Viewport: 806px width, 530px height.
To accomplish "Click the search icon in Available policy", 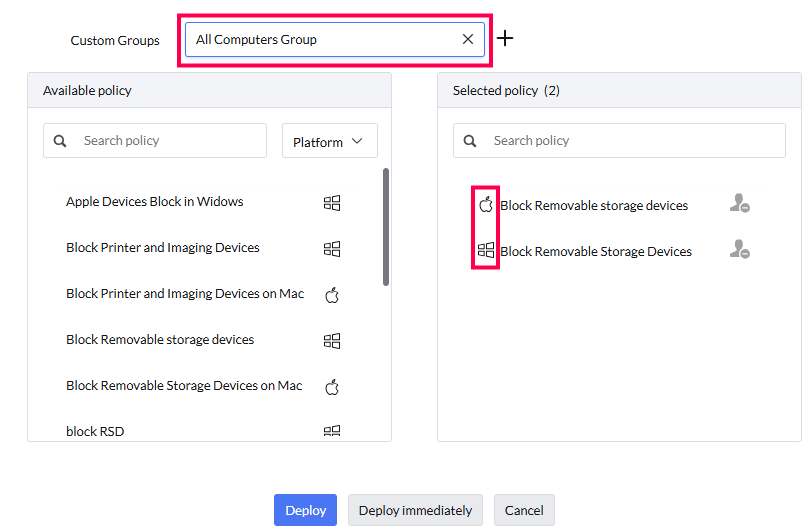I will click(60, 141).
